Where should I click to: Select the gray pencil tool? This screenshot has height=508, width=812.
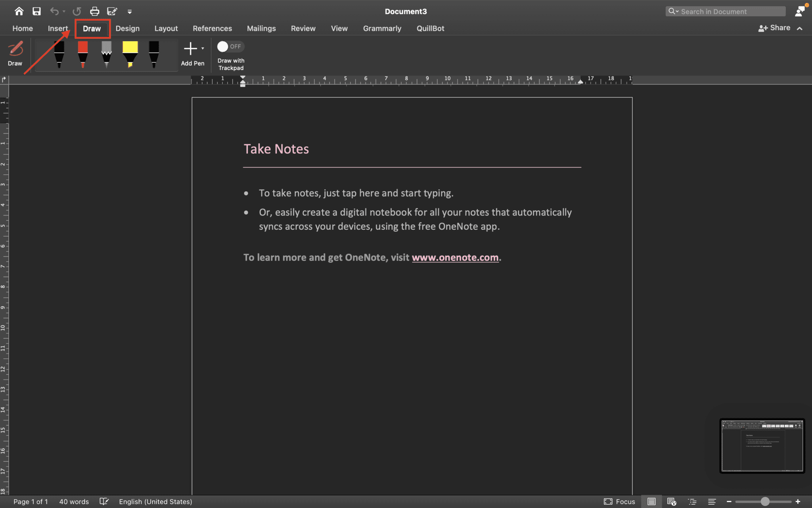pyautogui.click(x=106, y=54)
